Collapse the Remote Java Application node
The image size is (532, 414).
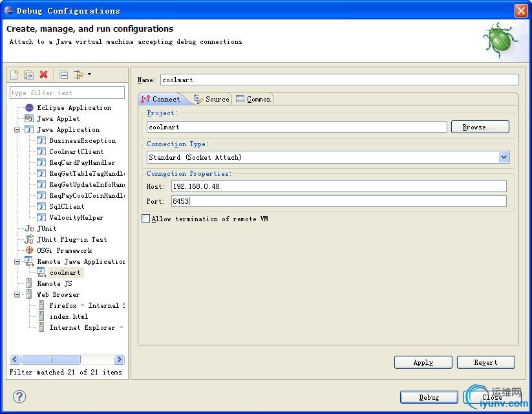tap(17, 261)
